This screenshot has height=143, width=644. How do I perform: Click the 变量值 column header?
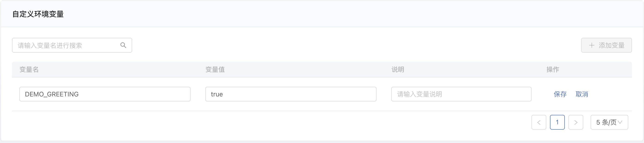pyautogui.click(x=215, y=69)
